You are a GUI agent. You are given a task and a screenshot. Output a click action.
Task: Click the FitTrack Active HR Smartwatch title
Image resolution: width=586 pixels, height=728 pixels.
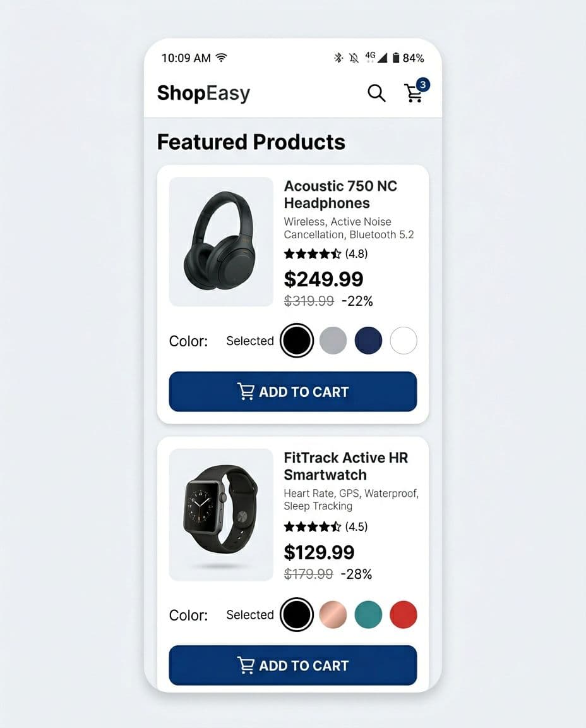tap(346, 466)
